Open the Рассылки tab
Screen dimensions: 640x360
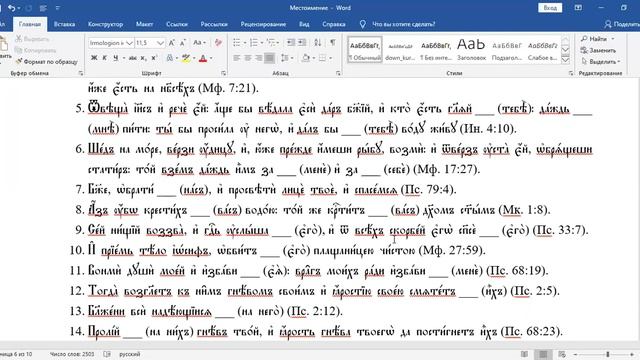click(214, 24)
